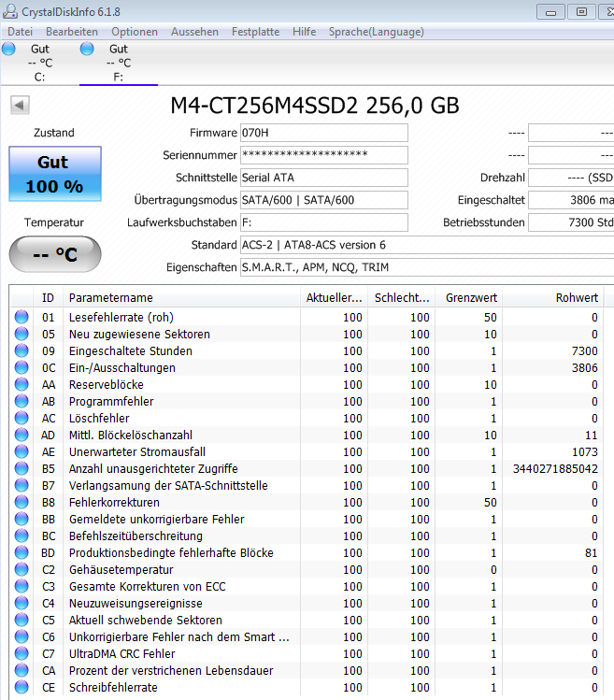Click the Übertragungsmodus field SATA/600

324,200
